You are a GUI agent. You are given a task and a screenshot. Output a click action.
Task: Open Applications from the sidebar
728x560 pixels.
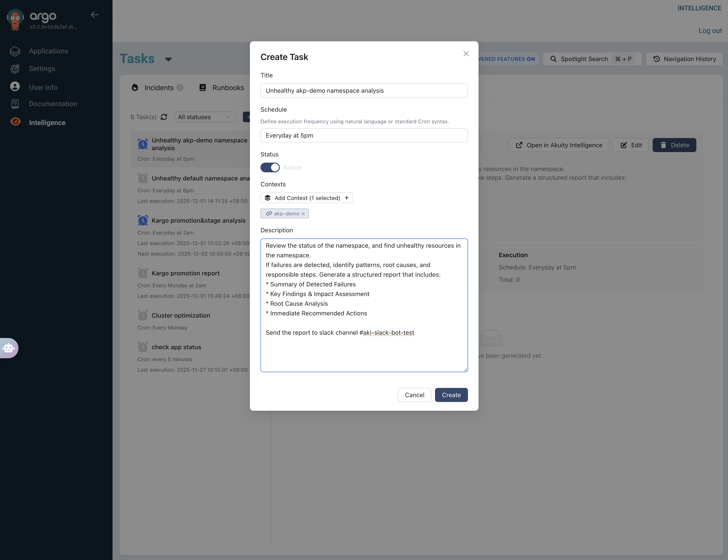pos(48,51)
